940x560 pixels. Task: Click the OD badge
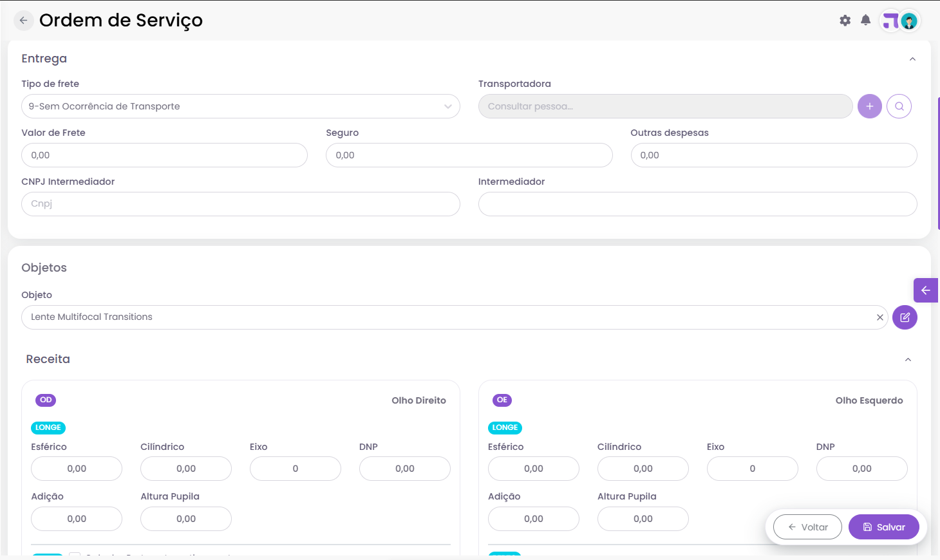pyautogui.click(x=46, y=400)
